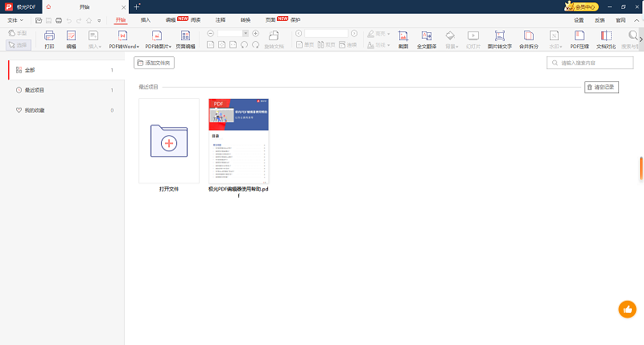The width and height of the screenshot is (644, 345).
Task: Click the home icon on the tab
Action: pos(48,6)
